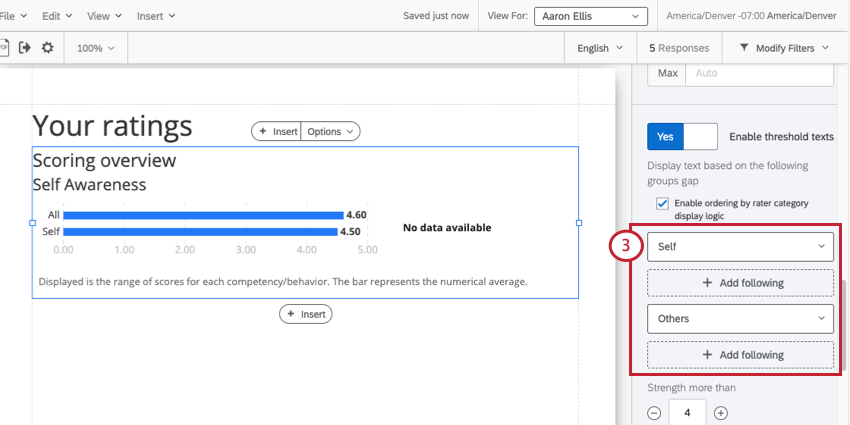Click the PDF icon in toolbar
The height and width of the screenshot is (425, 850).
point(4,48)
